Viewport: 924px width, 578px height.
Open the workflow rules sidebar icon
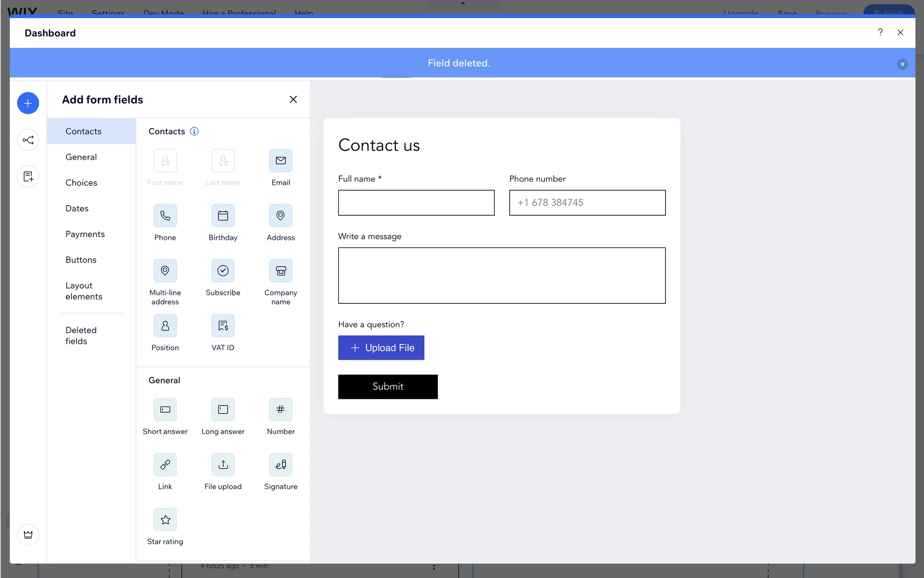pos(28,140)
